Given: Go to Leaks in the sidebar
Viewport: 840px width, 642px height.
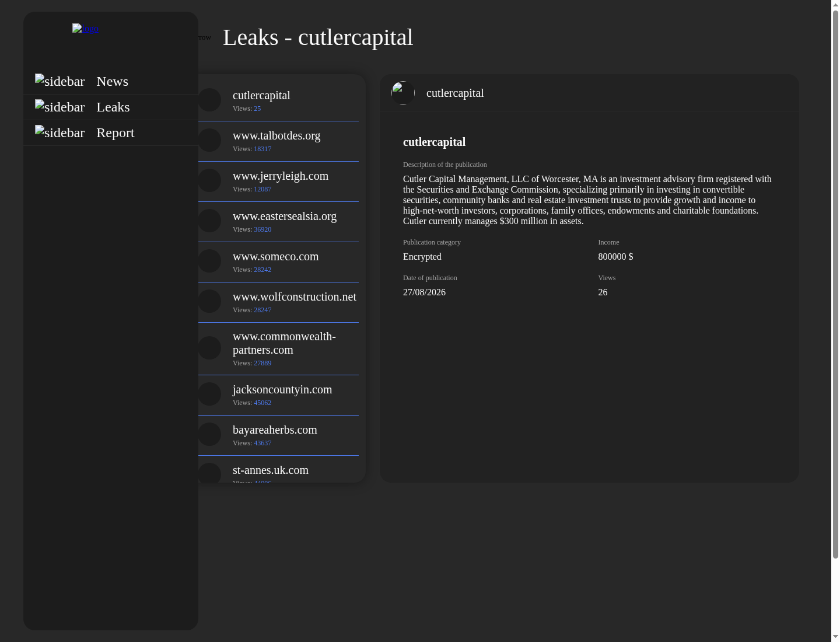Looking at the screenshot, I should (111, 107).
